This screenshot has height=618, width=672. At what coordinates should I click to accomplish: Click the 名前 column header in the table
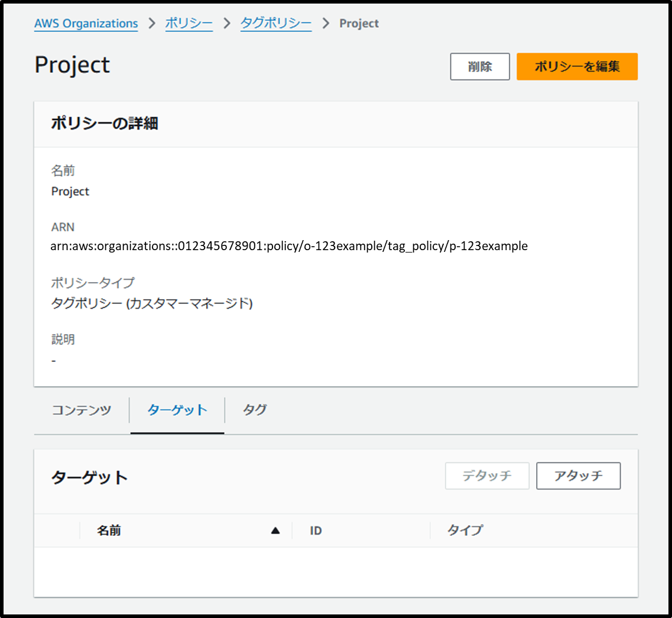point(108,530)
